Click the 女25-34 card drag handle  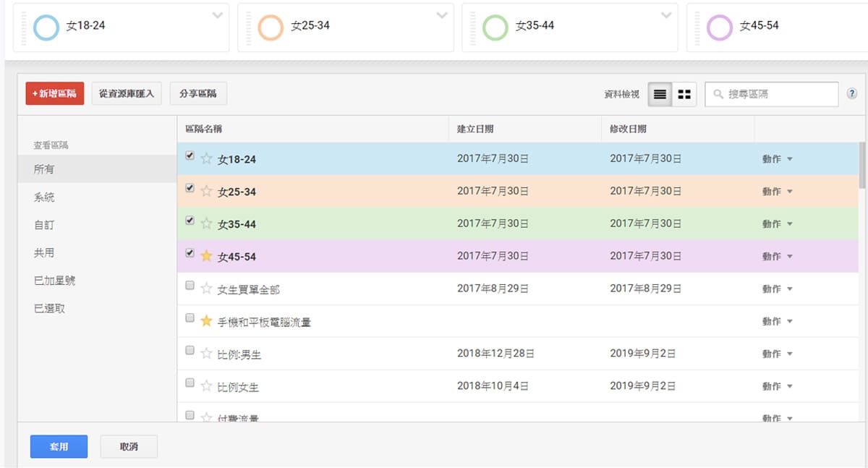248,27
